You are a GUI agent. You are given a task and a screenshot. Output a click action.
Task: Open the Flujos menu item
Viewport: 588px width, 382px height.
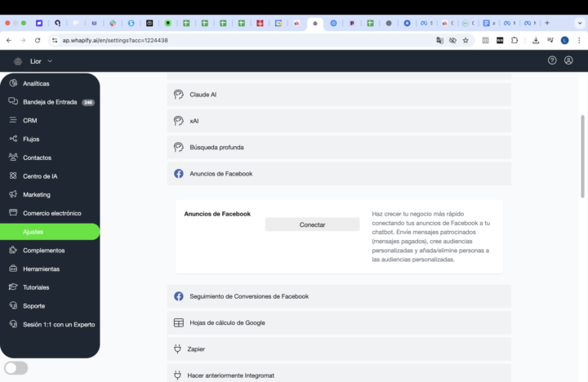coord(31,139)
